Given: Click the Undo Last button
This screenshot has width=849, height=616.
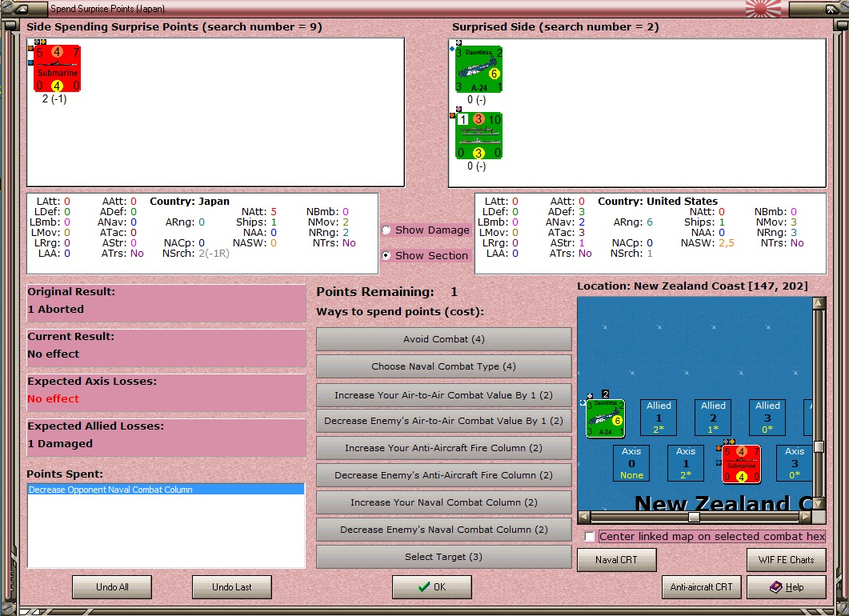Looking at the screenshot, I should [232, 586].
